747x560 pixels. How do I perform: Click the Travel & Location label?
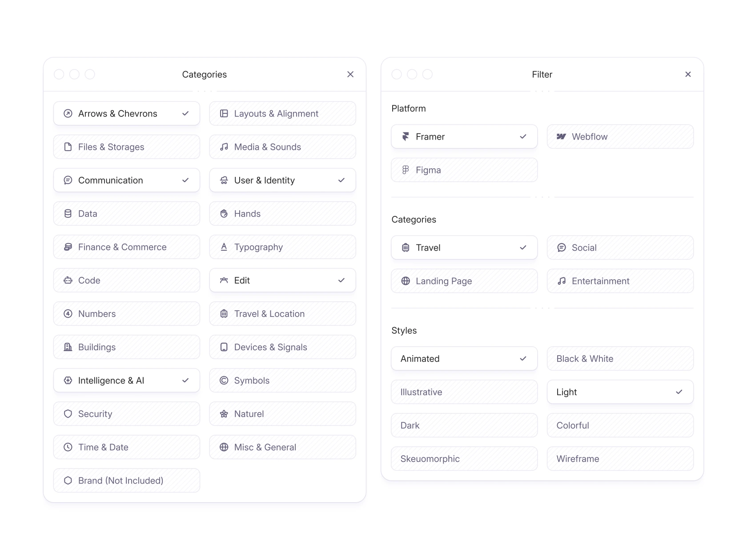(x=269, y=314)
